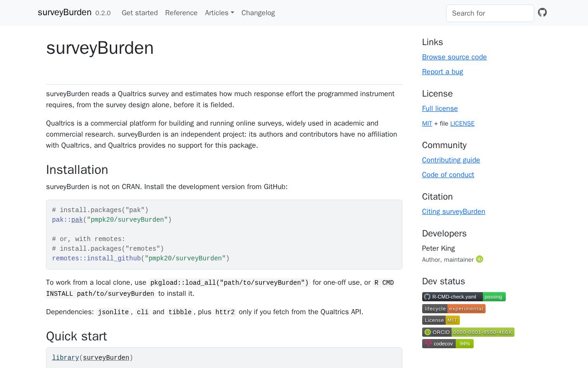Open the ORCID 0000-0001-8550-466X badge
588x368 pixels.
[x=468, y=332]
